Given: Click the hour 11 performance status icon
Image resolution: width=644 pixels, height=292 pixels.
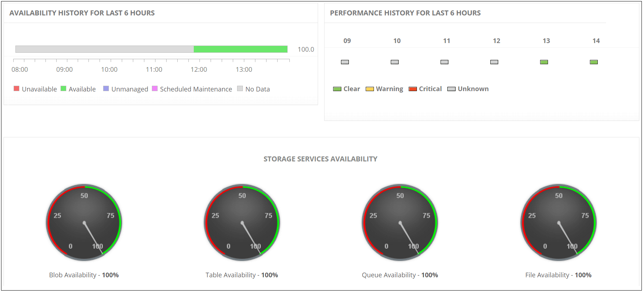Looking at the screenshot, I should coord(444,62).
